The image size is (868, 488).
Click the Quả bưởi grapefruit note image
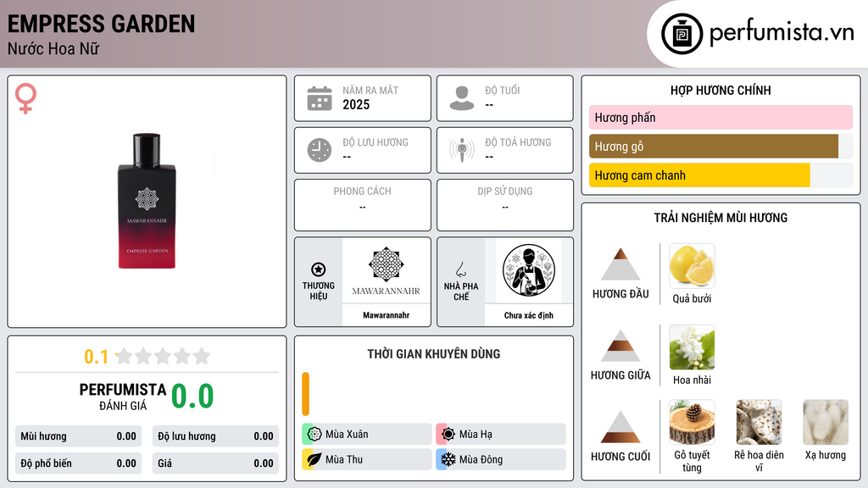pyautogui.click(x=692, y=266)
